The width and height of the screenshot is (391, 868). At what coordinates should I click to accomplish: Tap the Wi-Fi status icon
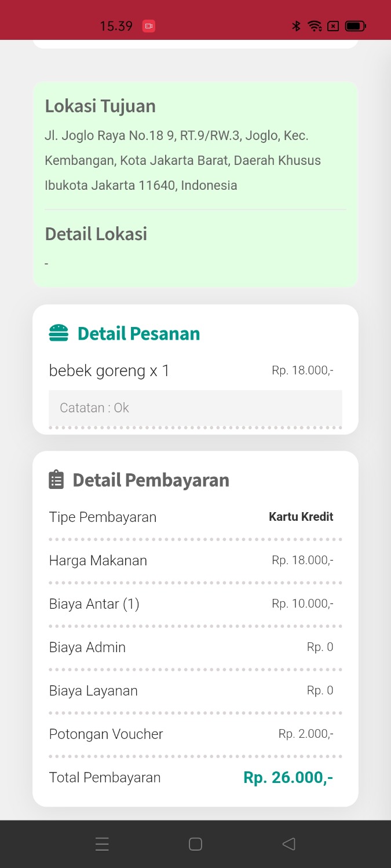[315, 26]
